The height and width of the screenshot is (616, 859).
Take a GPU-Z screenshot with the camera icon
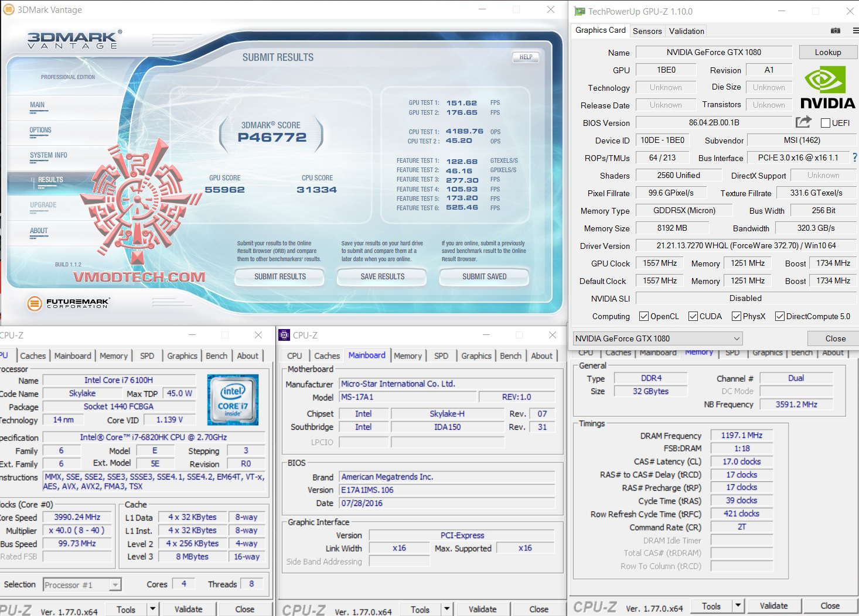click(x=836, y=30)
